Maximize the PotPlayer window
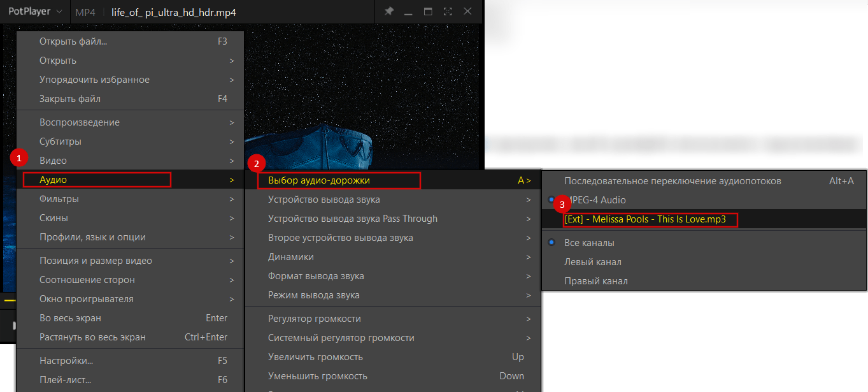This screenshot has height=392, width=868. pos(428,11)
